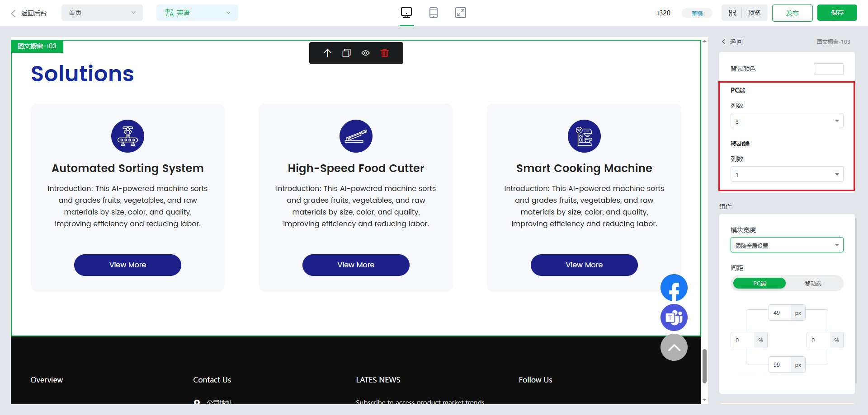The image size is (868, 415).
Task: Select the PC端 spacing toggle
Action: coord(759,283)
